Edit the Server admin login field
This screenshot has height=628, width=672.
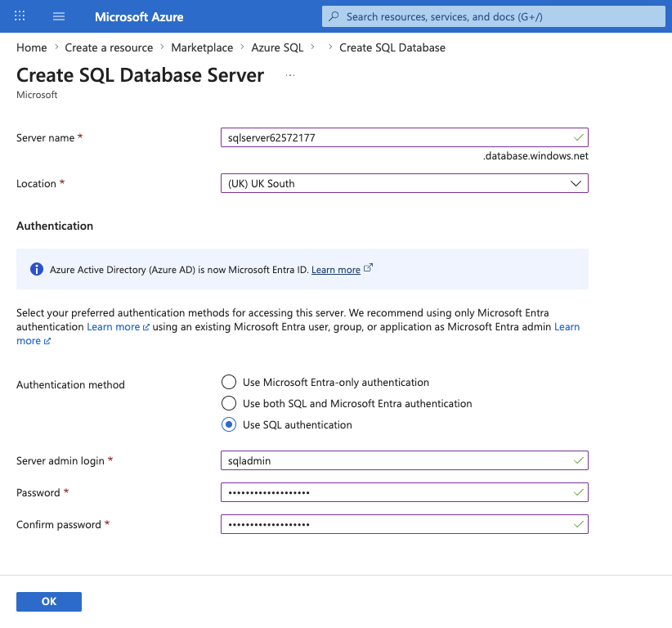tap(405, 460)
